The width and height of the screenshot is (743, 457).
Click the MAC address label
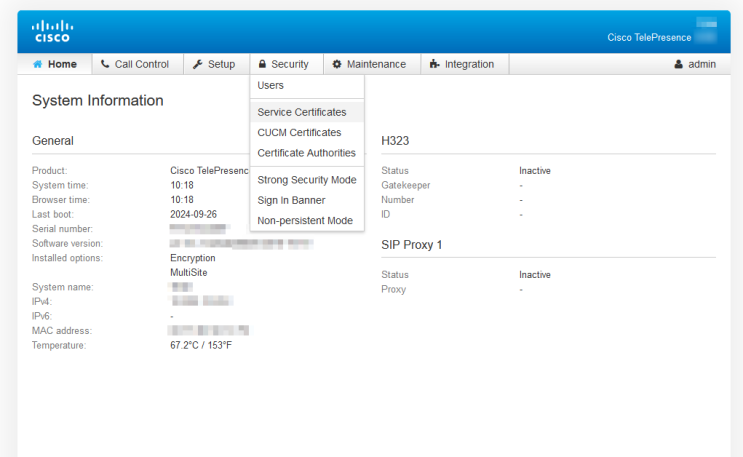click(x=62, y=331)
